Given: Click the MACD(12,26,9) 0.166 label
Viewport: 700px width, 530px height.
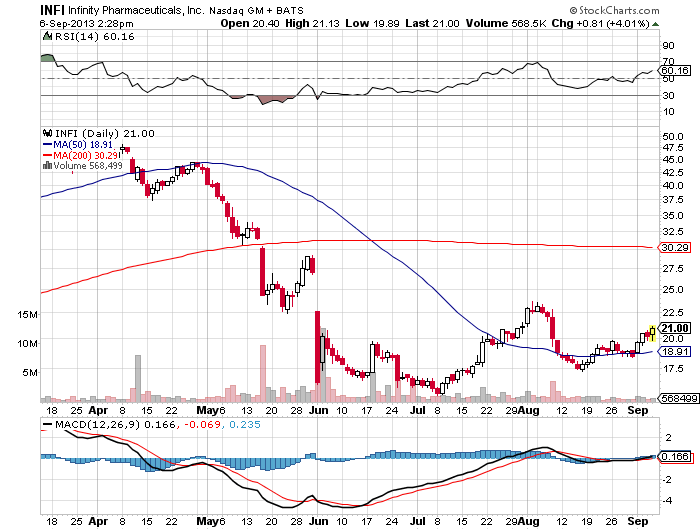Looking at the screenshot, I should pyautogui.click(x=115, y=424).
